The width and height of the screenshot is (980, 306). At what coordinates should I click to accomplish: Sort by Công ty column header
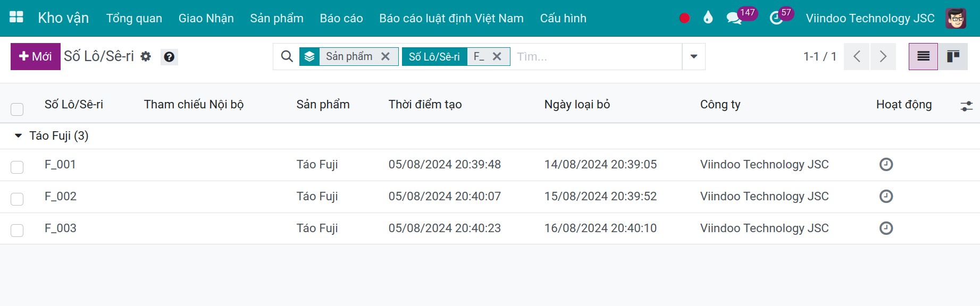[x=720, y=105]
